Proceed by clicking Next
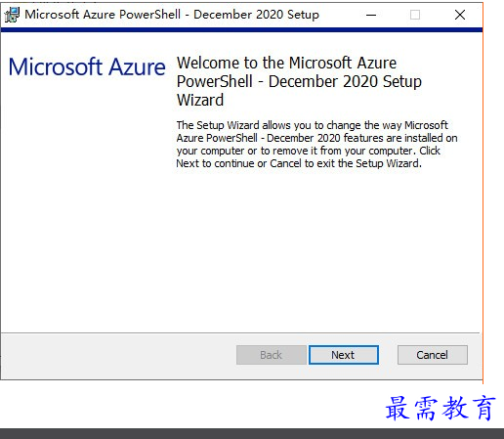The image size is (504, 439). point(344,355)
